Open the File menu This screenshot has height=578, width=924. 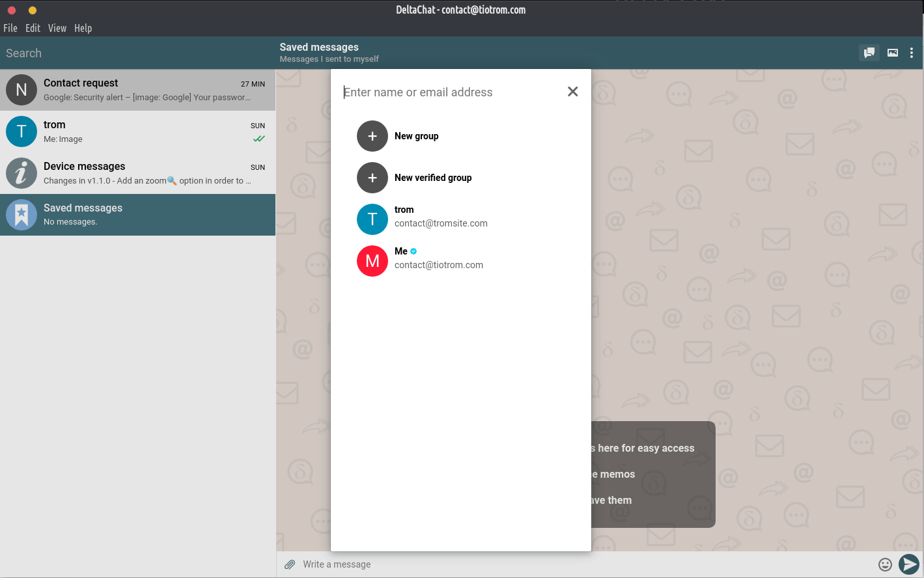(10, 28)
